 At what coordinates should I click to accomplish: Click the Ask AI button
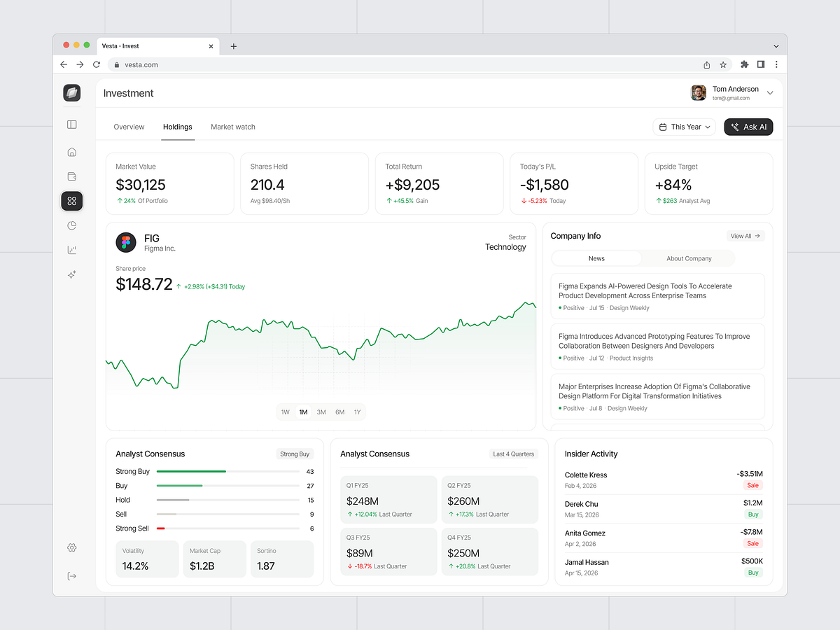tap(748, 127)
